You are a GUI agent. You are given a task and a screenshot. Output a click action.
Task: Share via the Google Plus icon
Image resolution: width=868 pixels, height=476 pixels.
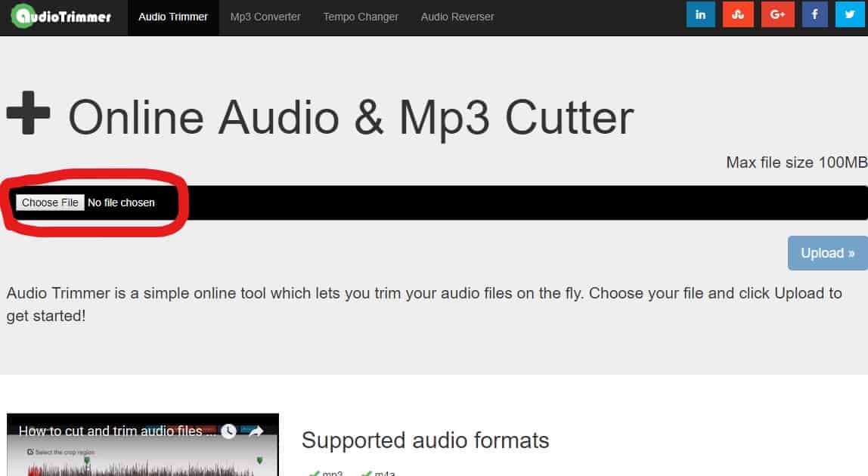pyautogui.click(x=777, y=14)
